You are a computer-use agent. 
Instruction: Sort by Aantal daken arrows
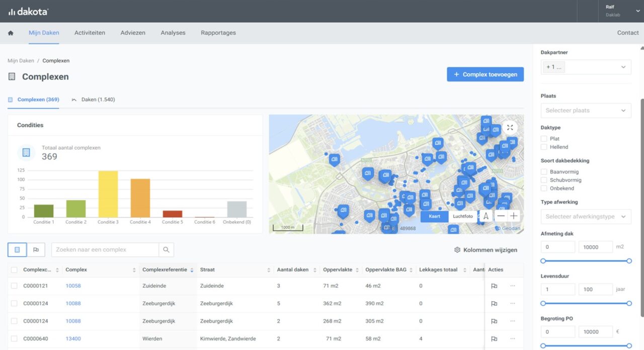pos(314,270)
